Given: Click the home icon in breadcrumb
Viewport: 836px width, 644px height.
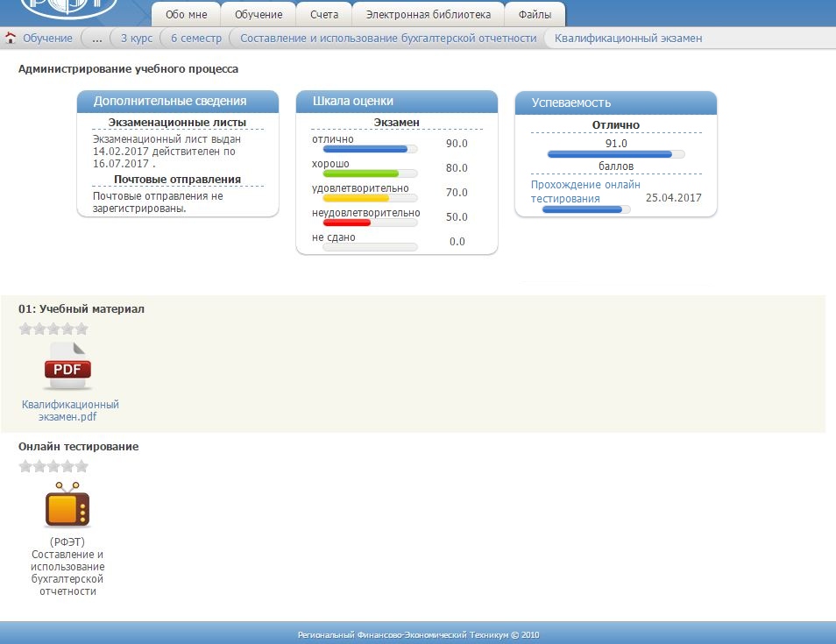Looking at the screenshot, I should coord(11,39).
